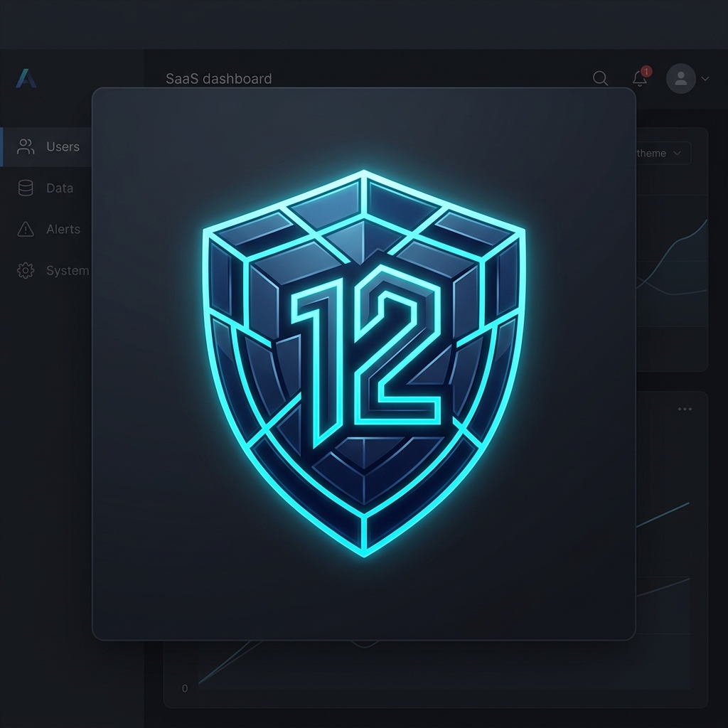728x728 pixels.
Task: Click the SaaS dashboard title
Action: pyautogui.click(x=219, y=79)
